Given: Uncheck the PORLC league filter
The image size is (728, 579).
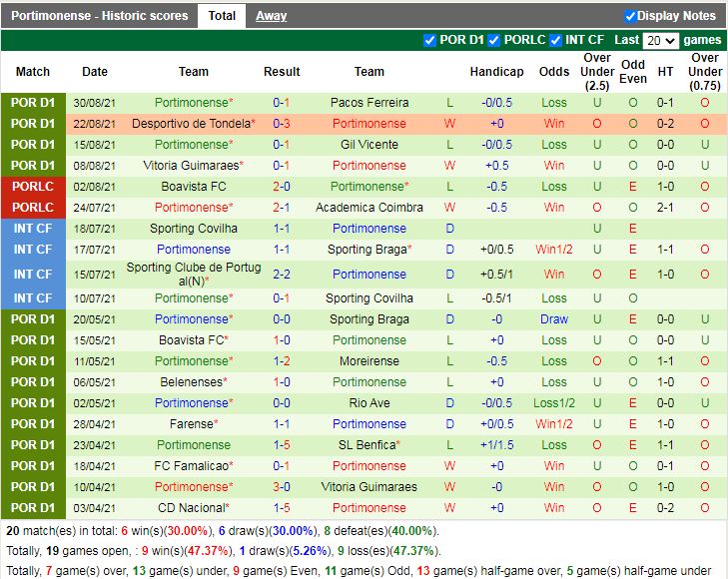Looking at the screenshot, I should (x=494, y=40).
